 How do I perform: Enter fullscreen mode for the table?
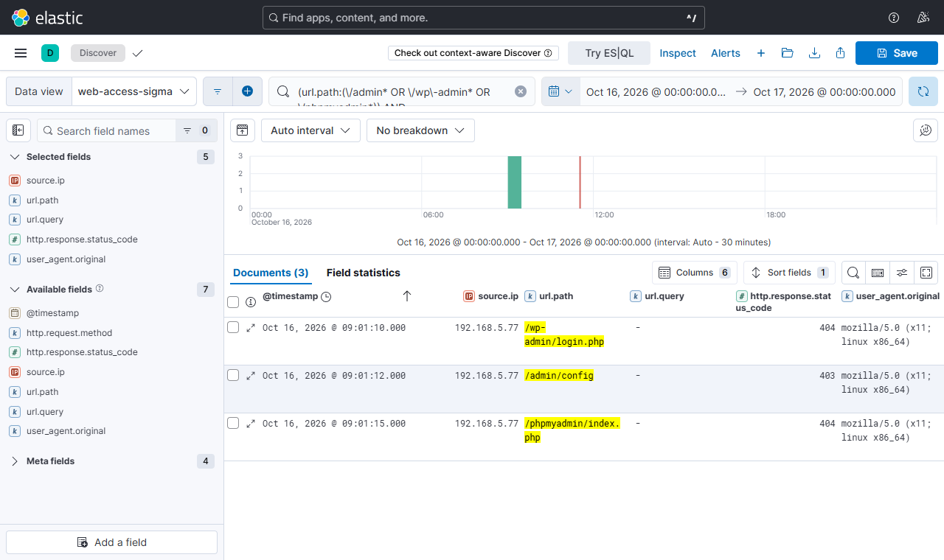[926, 273]
